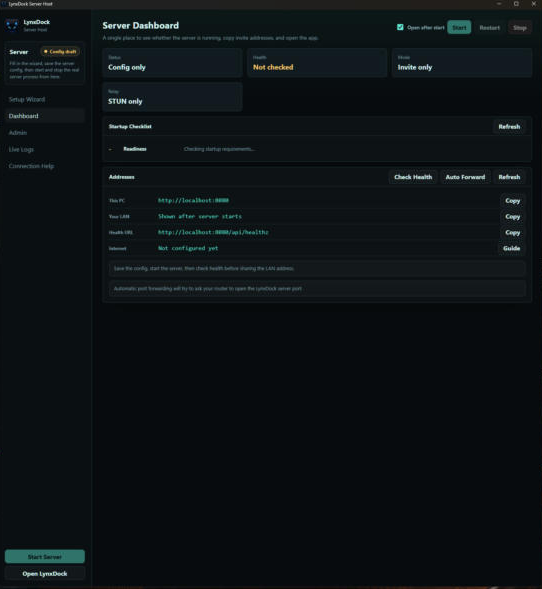Click the Mode card showing Invite only
This screenshot has height=589, width=542.
tap(462, 63)
